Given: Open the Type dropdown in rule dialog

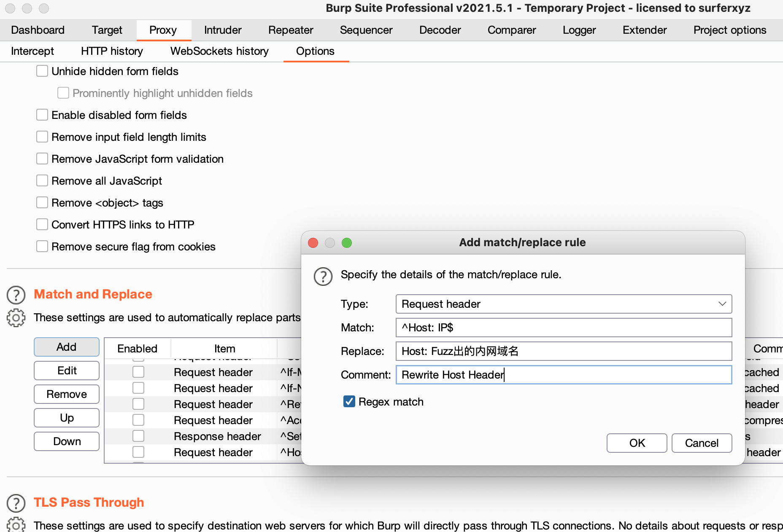Looking at the screenshot, I should click(564, 304).
